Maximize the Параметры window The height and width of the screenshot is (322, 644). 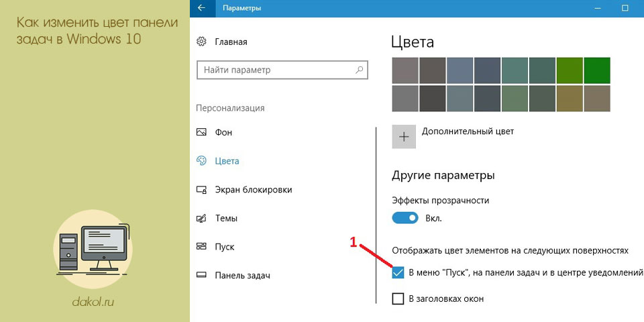[625, 8]
